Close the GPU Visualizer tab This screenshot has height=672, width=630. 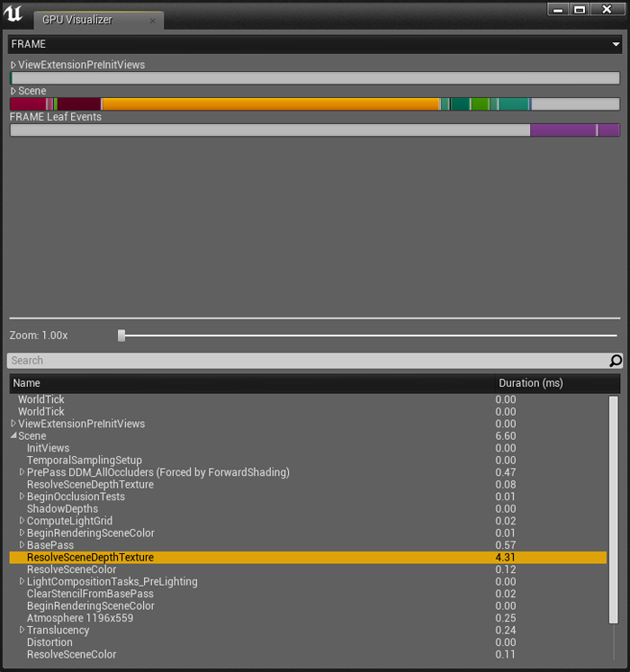tap(152, 21)
